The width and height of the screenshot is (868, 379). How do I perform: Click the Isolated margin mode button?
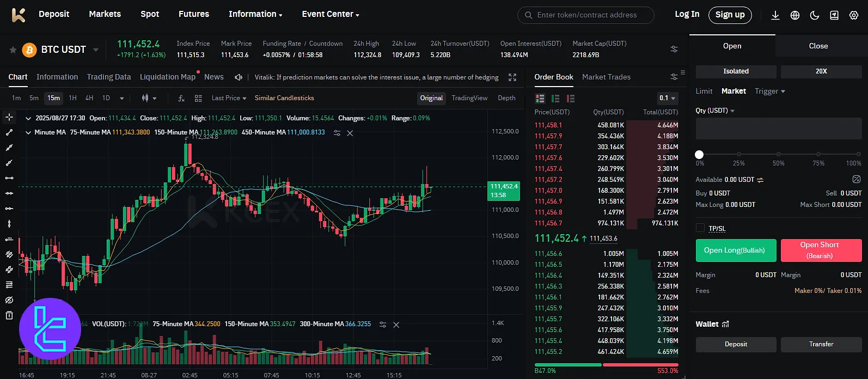pos(736,71)
